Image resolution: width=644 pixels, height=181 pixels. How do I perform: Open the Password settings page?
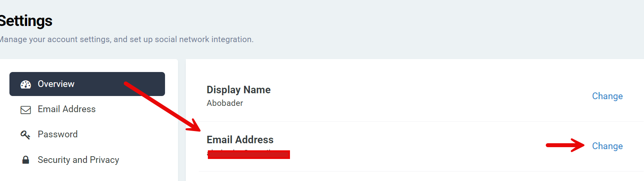click(x=57, y=134)
